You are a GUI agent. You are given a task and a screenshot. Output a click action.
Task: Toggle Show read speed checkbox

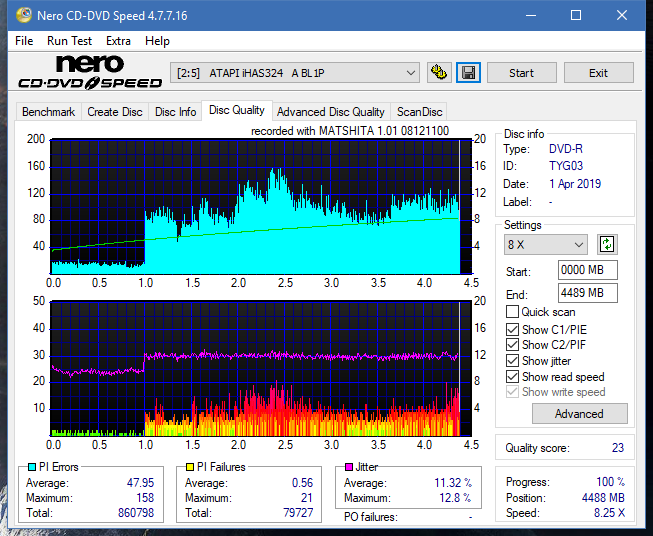(512, 376)
